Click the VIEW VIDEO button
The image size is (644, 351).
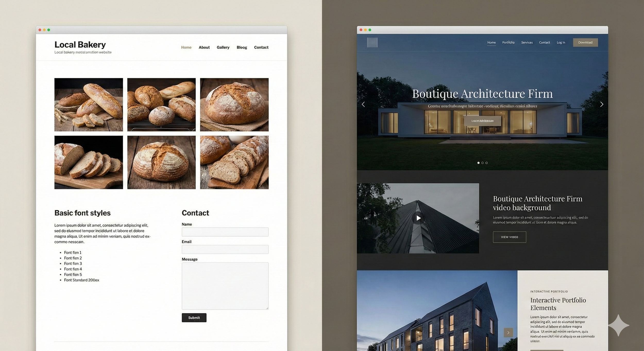coord(509,237)
